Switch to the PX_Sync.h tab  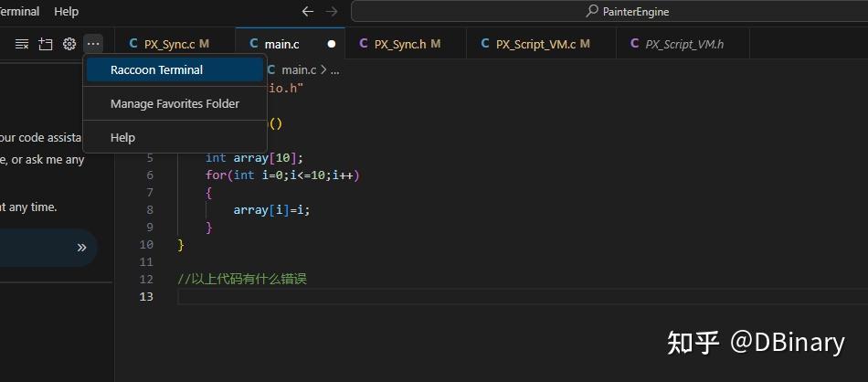point(405,44)
